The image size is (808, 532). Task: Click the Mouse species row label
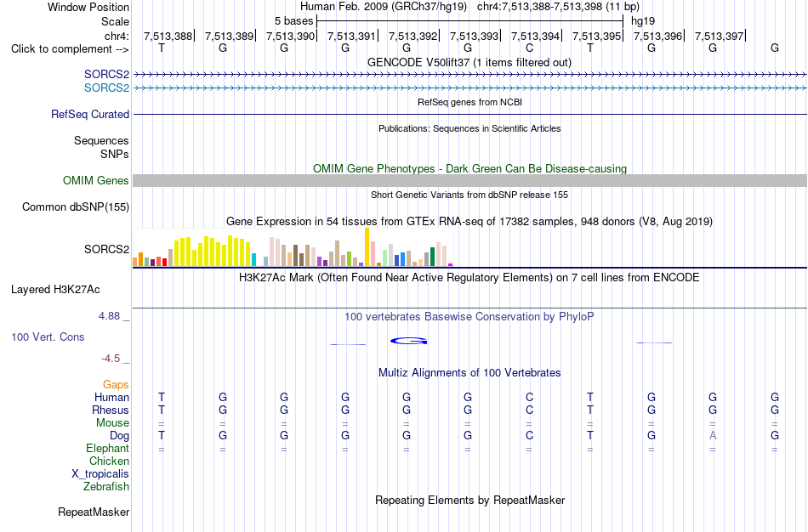tap(112, 423)
